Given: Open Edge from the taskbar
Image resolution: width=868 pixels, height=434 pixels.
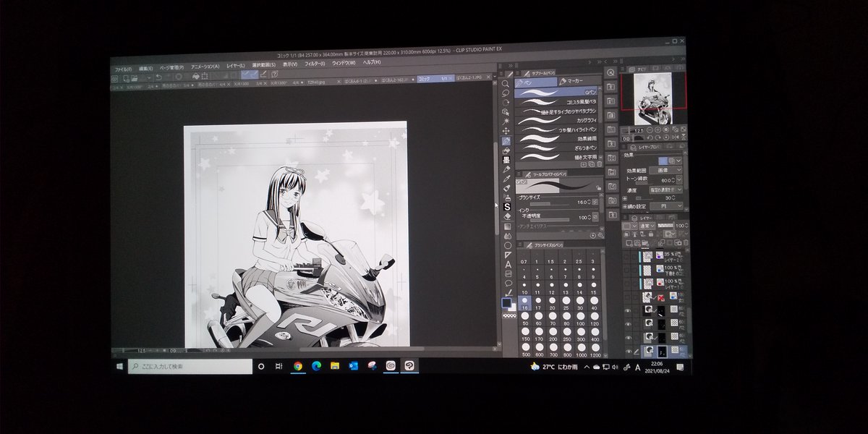Looking at the screenshot, I should coord(316,366).
